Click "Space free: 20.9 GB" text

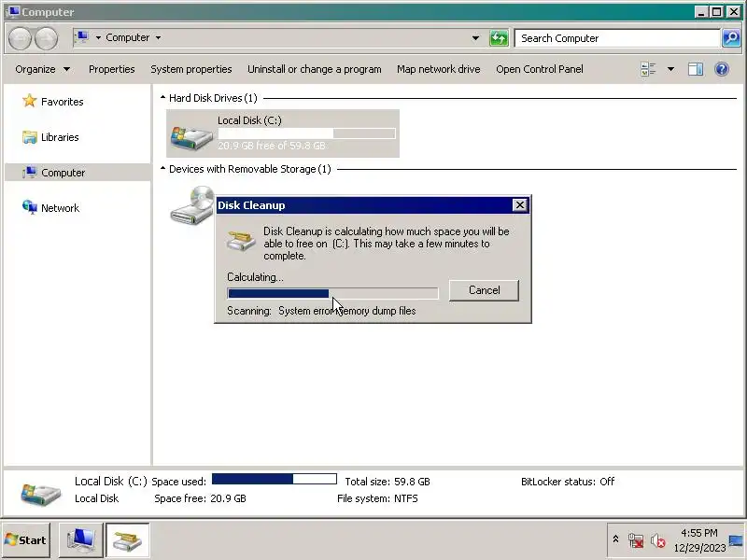tap(200, 498)
